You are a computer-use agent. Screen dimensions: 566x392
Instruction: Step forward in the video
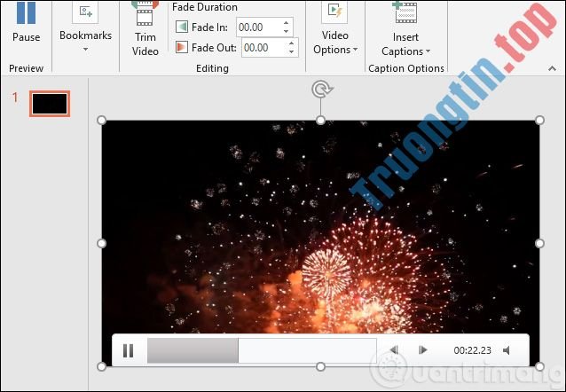tap(422, 349)
